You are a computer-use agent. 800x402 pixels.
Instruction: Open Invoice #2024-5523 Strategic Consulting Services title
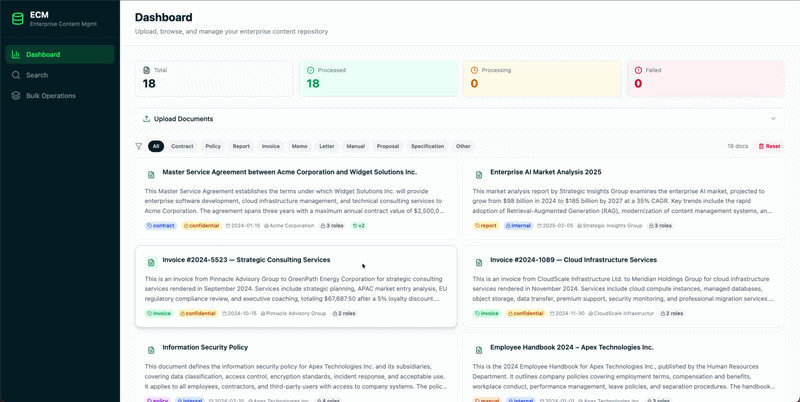pos(246,260)
